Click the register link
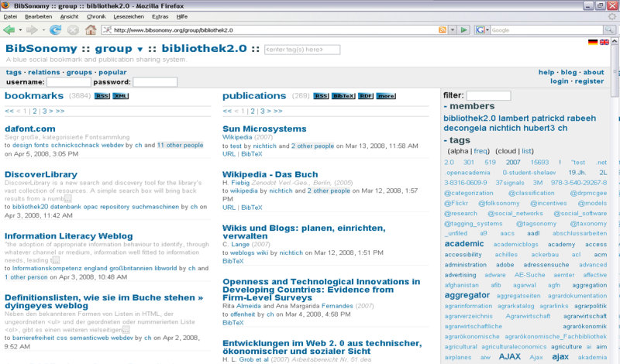The width and height of the screenshot is (620, 364). pos(589,81)
